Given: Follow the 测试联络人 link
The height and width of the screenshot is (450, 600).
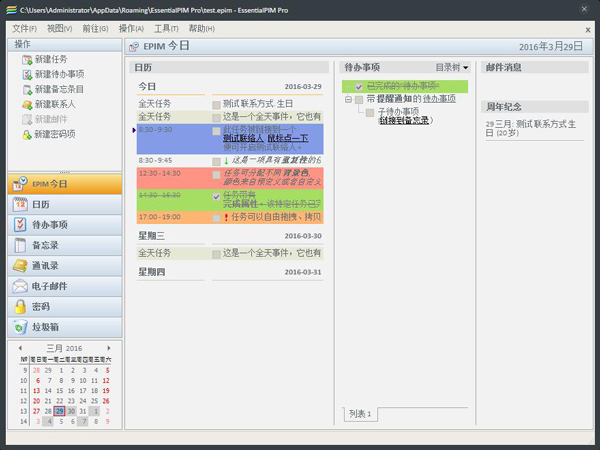Looking at the screenshot, I should click(x=243, y=138).
